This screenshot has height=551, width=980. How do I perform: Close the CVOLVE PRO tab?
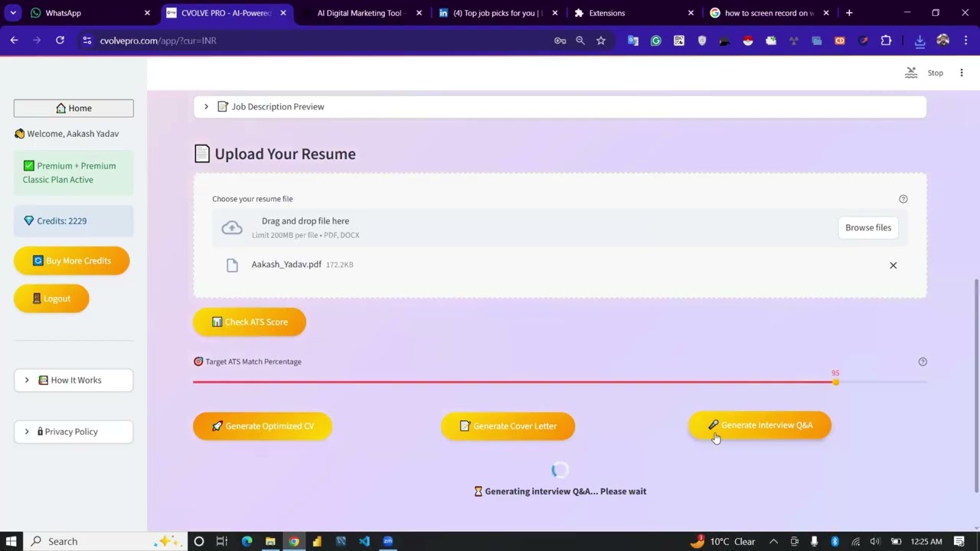click(x=283, y=13)
